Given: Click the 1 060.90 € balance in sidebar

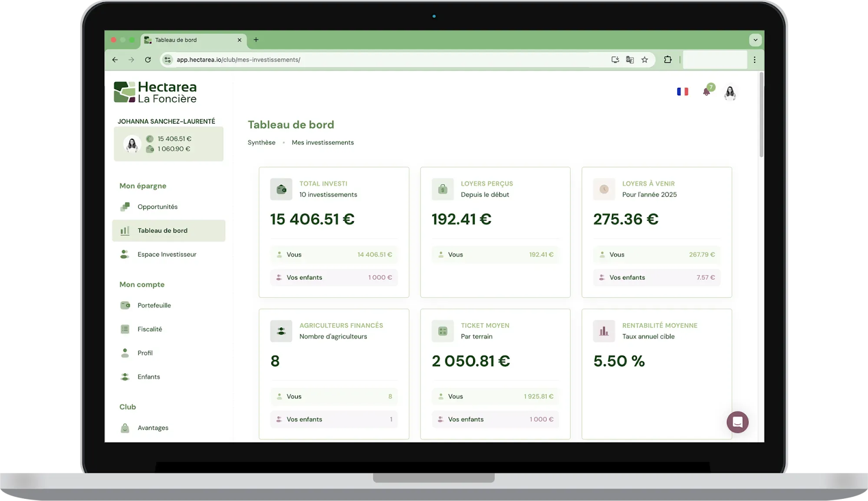Looking at the screenshot, I should (174, 149).
